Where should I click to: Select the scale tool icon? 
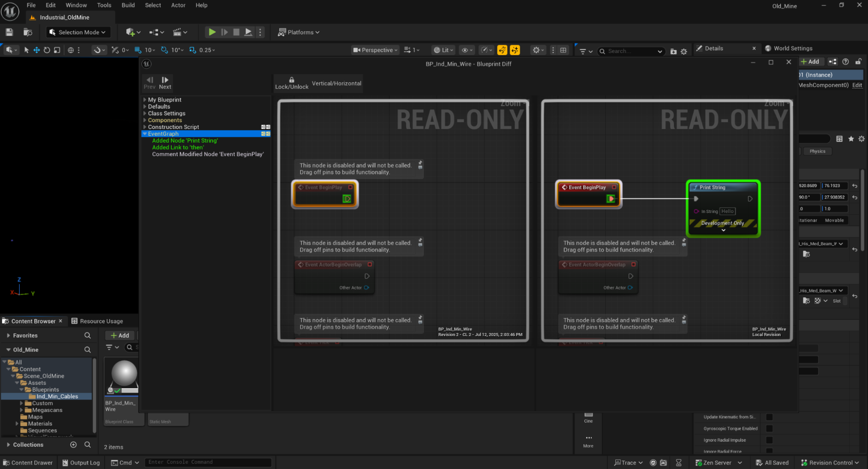click(57, 50)
